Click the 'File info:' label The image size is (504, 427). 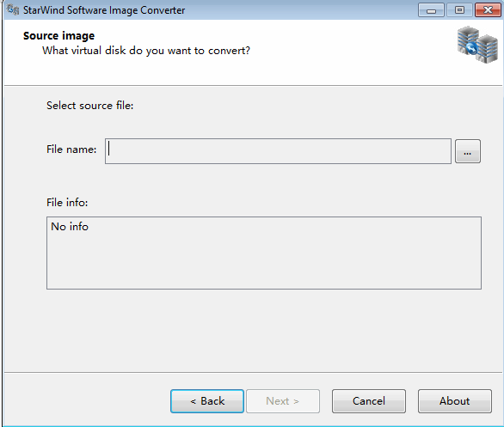coord(67,203)
